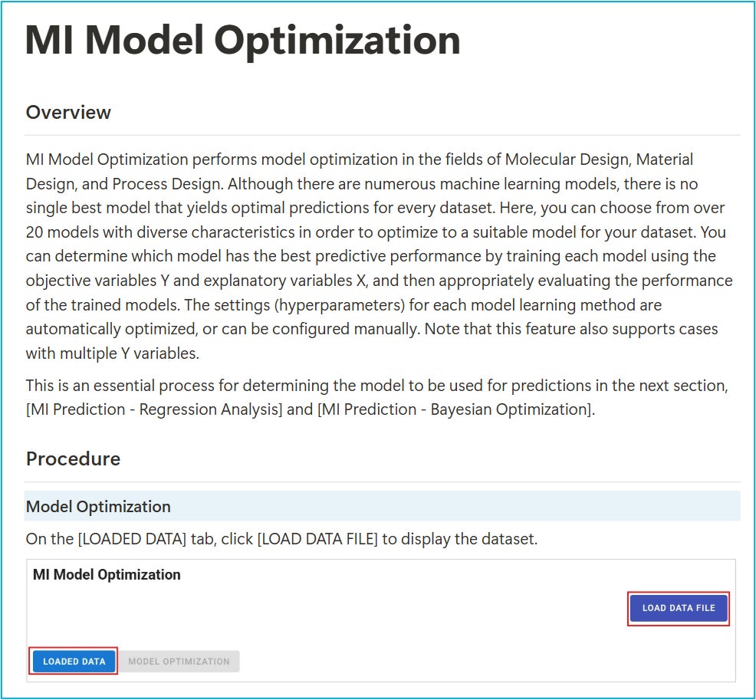Click the Procedure section heading

coord(73,458)
